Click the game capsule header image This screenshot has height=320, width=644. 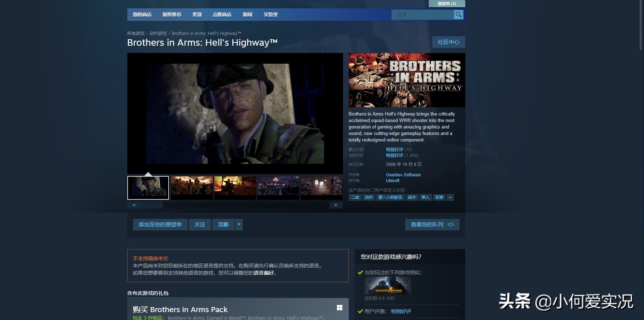[x=407, y=80]
